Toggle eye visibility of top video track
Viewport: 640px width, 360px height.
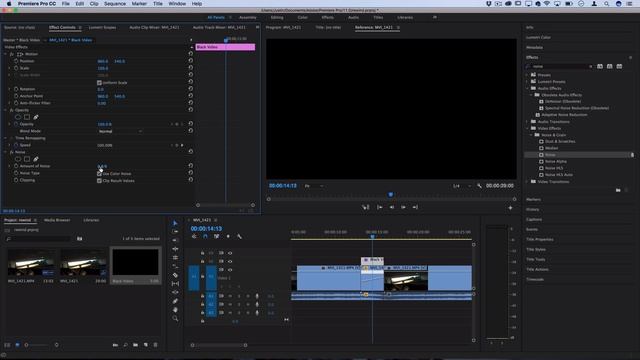tap(230, 253)
